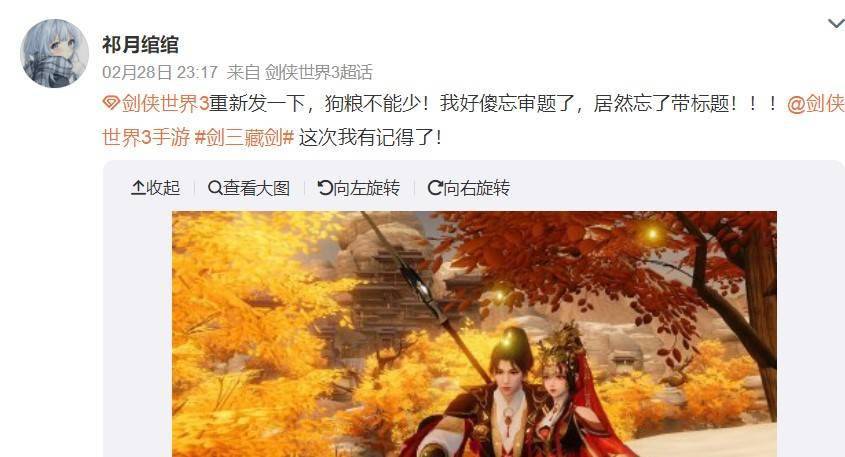This screenshot has height=457, width=845.
Task: Click the magnifier icon for large view
Action: point(215,188)
